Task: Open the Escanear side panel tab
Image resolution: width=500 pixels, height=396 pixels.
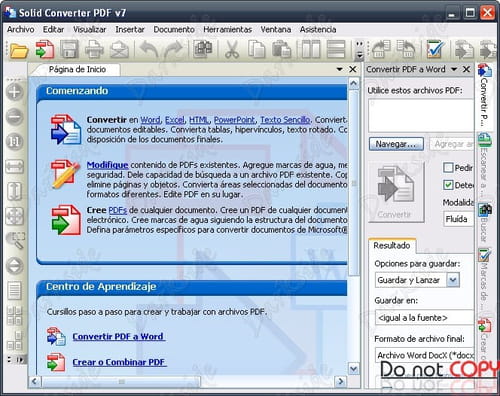Action: (484, 165)
